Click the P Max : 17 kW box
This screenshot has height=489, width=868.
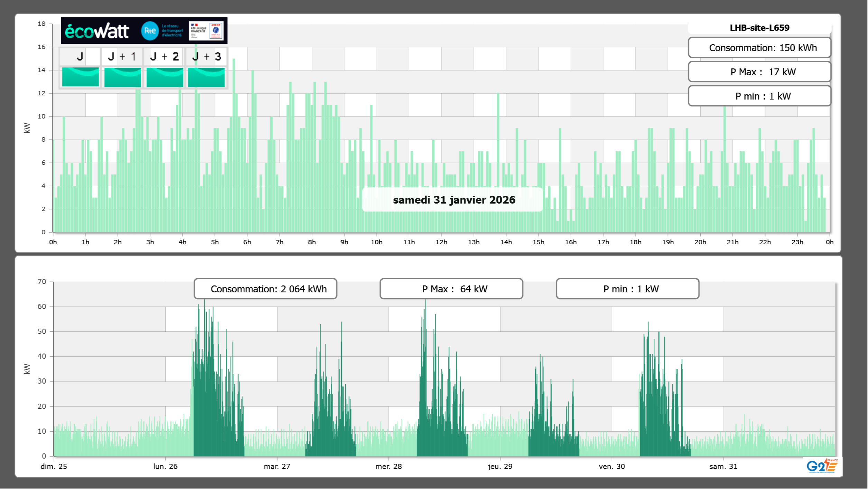(x=759, y=72)
